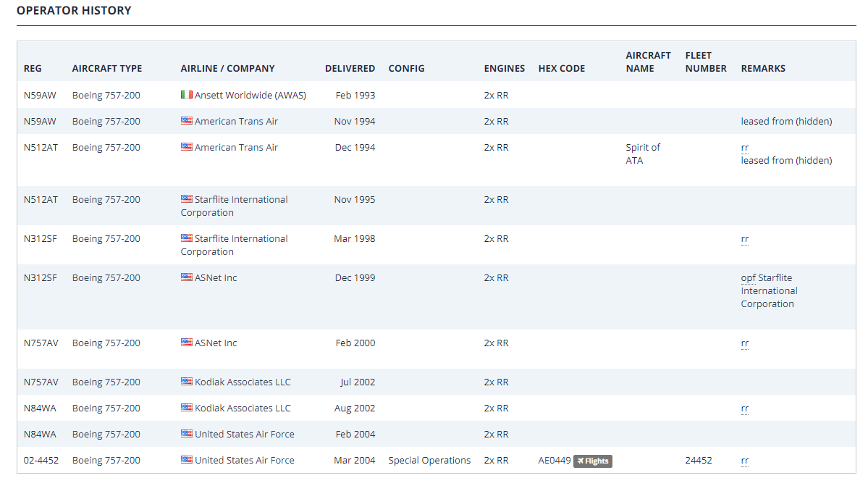Open ASNet Inc in the Dec 1999 row
Viewport: 868px width, 486px height.
tap(215, 278)
